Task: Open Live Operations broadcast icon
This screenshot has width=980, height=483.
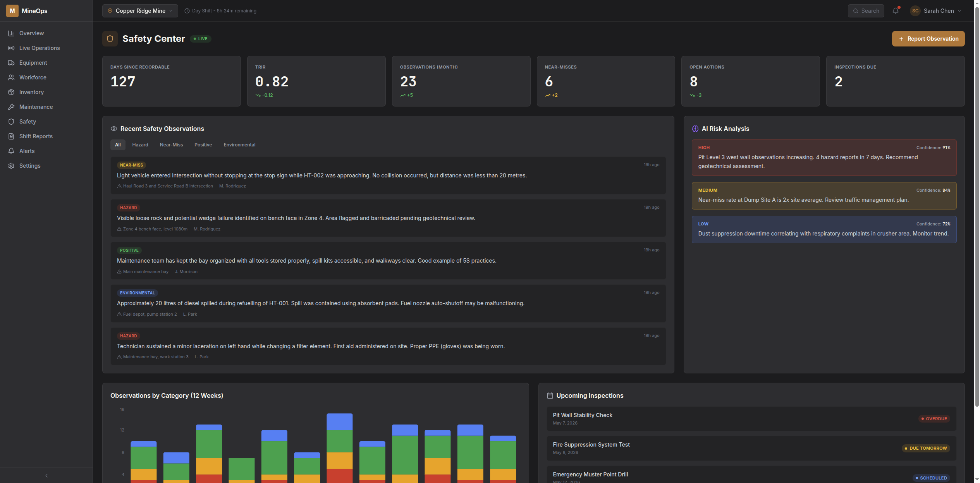Action: (x=11, y=48)
